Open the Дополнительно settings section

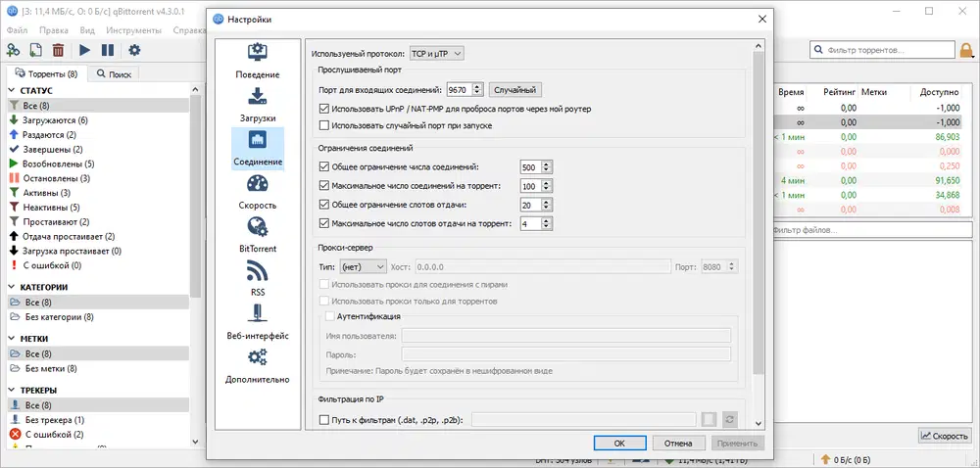click(x=258, y=367)
